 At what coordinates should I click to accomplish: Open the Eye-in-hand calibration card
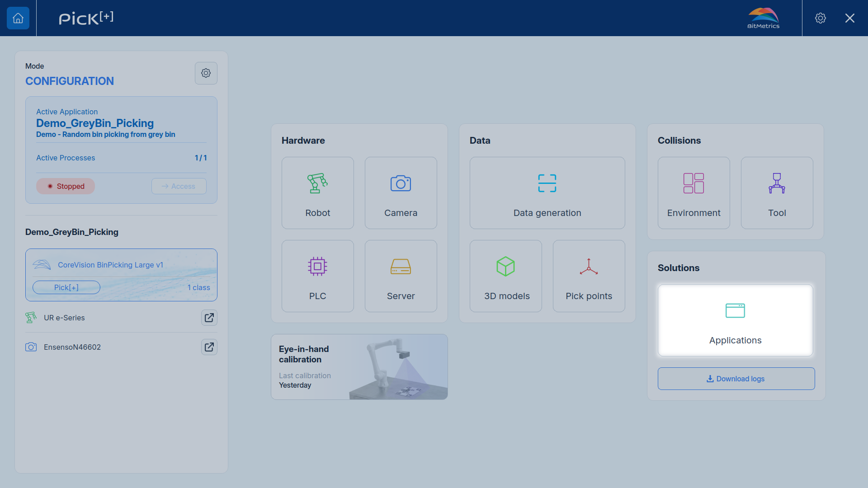coord(359,367)
